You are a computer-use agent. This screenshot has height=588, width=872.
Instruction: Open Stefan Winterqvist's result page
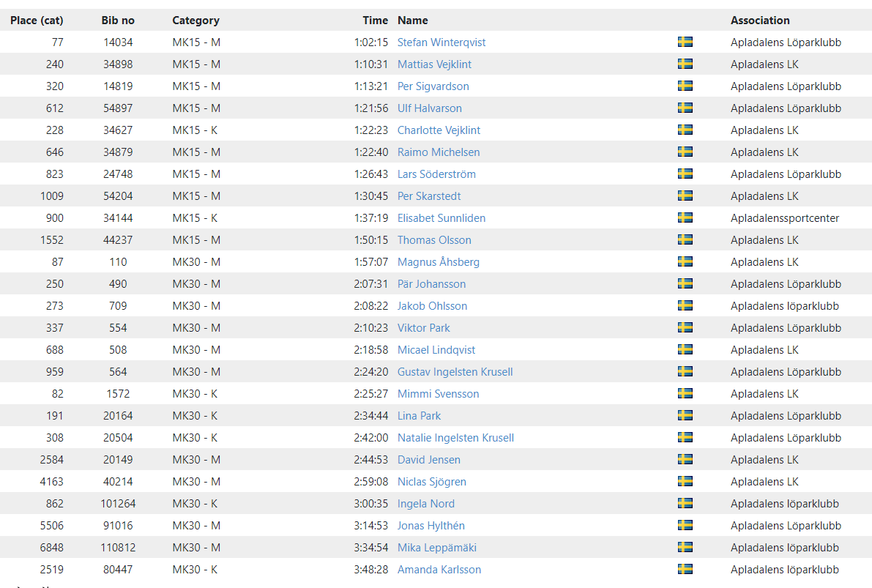[x=441, y=42]
